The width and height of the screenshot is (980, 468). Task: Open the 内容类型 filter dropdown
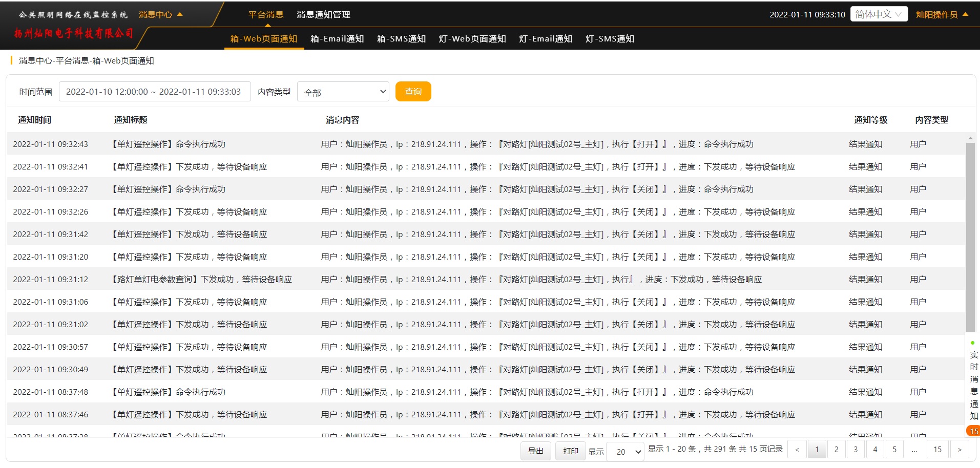pyautogui.click(x=343, y=92)
